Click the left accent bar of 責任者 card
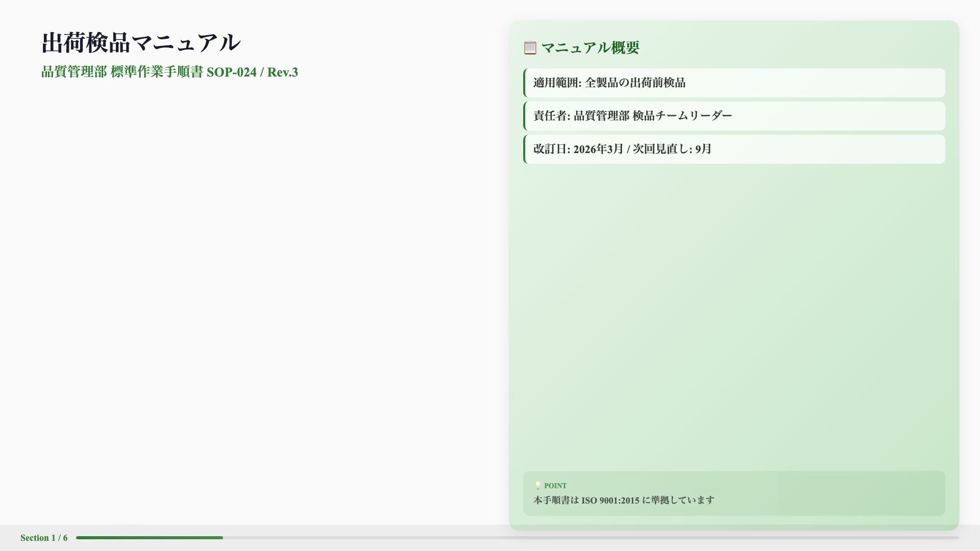Image resolution: width=980 pixels, height=551 pixels. coord(525,116)
